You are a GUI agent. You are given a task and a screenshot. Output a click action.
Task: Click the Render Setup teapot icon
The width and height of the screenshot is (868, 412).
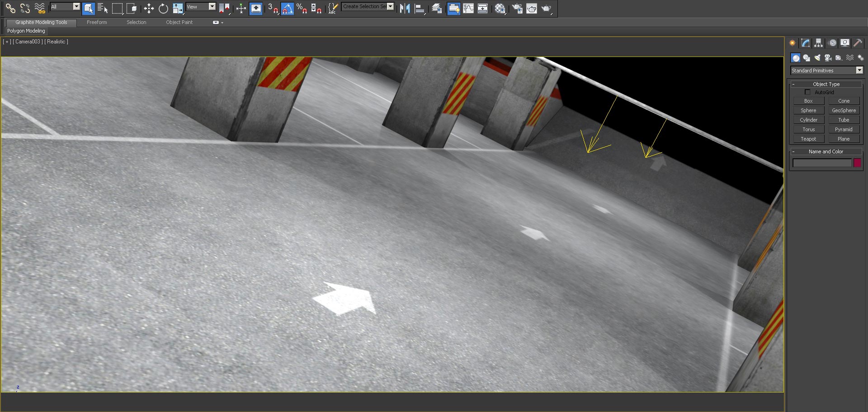click(x=517, y=8)
